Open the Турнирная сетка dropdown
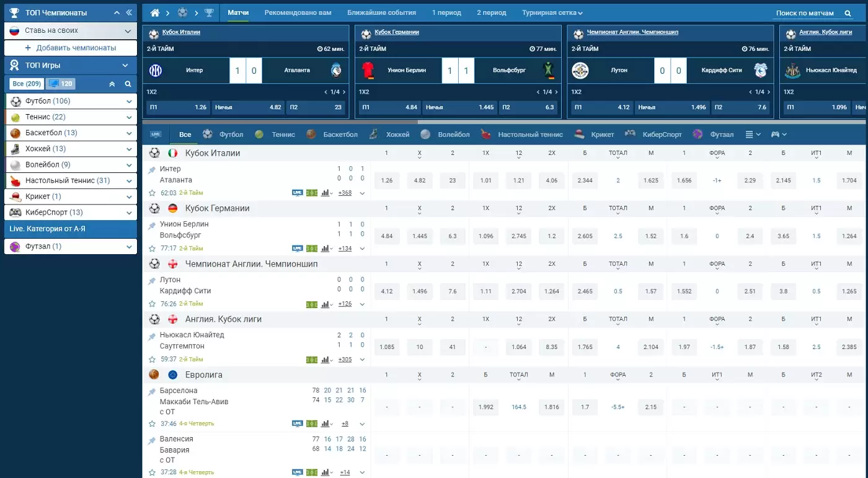 tap(552, 13)
